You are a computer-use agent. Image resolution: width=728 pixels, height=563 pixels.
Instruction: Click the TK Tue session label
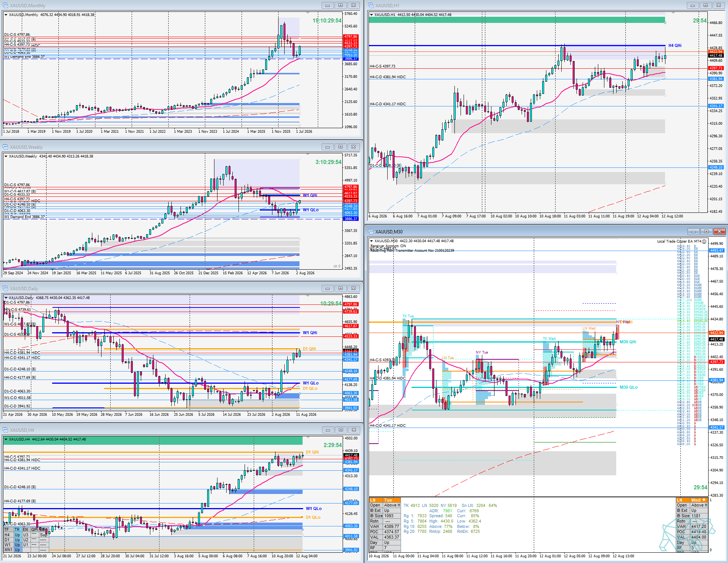[x=408, y=316]
